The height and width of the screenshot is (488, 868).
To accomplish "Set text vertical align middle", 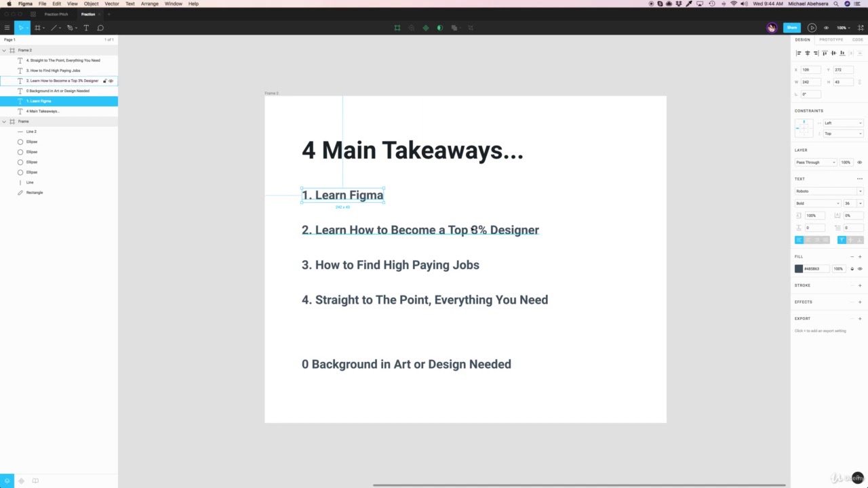I will click(850, 240).
